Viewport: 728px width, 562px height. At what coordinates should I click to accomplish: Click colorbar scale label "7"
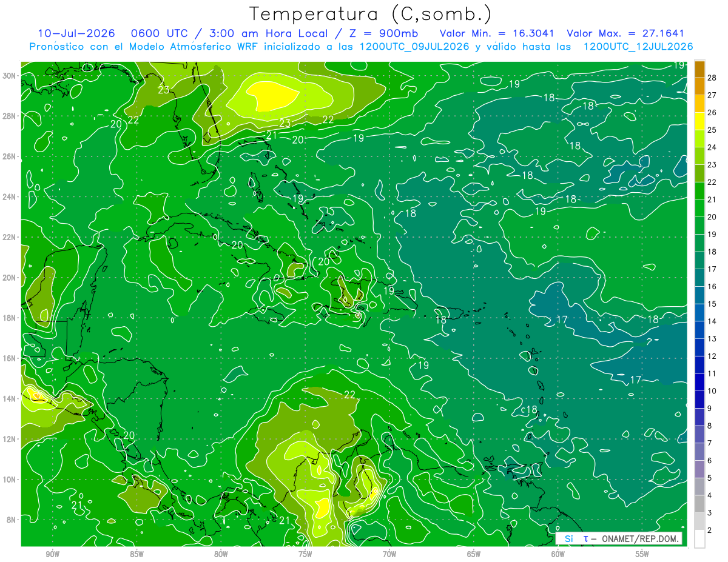[710, 444]
